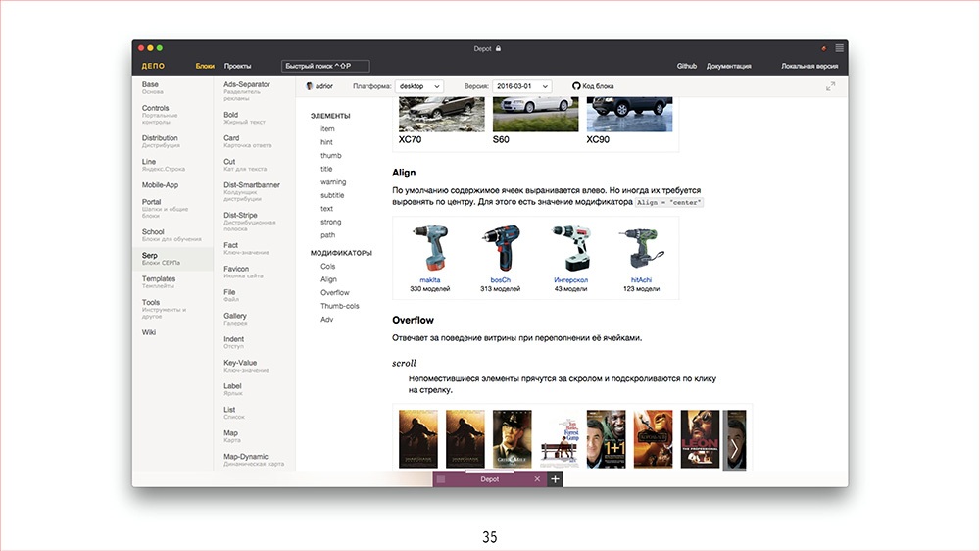This screenshot has width=980, height=551.
Task: Open the hitAchi product link
Action: 641,280
